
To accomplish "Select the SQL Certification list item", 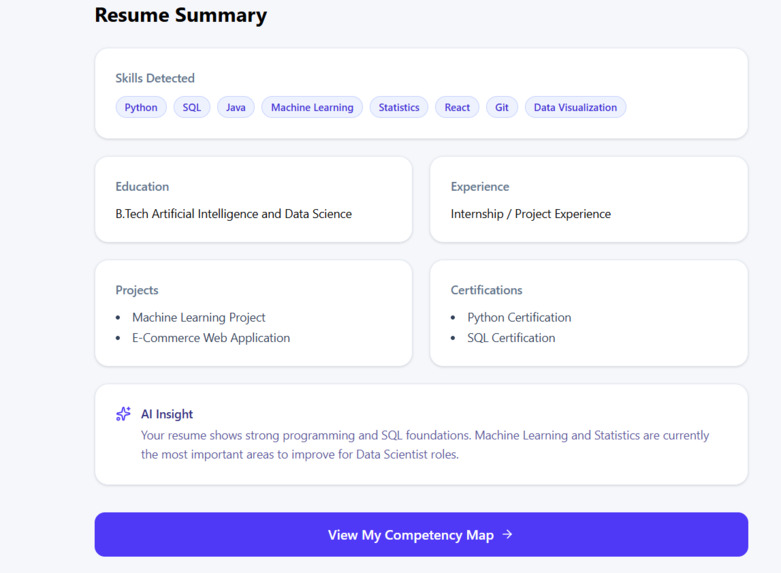I will point(511,338).
